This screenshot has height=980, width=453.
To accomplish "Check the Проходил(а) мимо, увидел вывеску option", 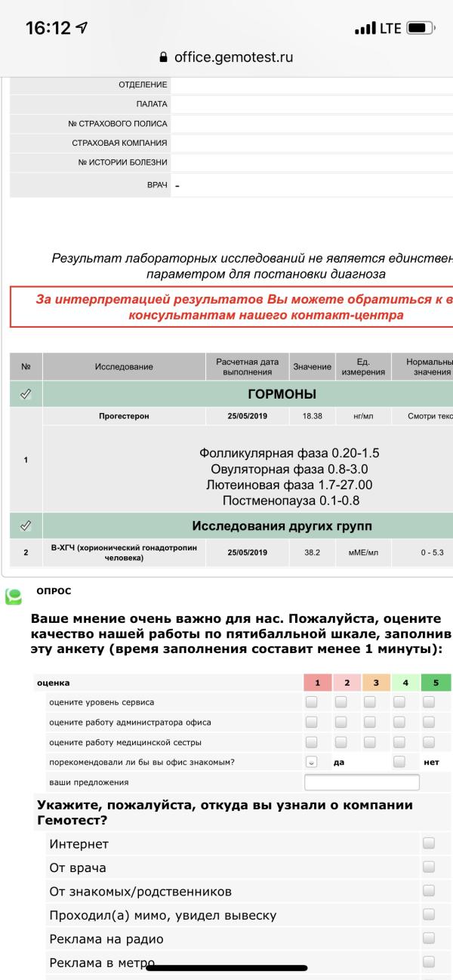I will point(429,916).
